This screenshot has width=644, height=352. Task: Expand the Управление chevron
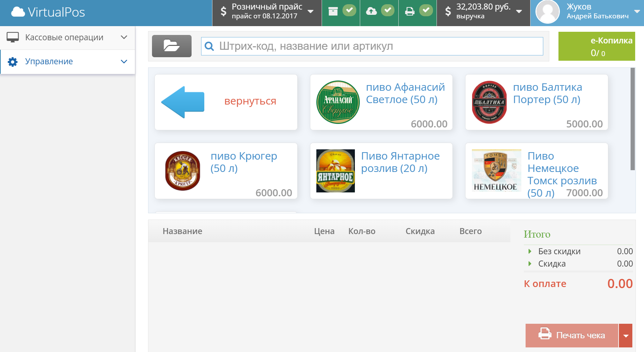click(124, 61)
